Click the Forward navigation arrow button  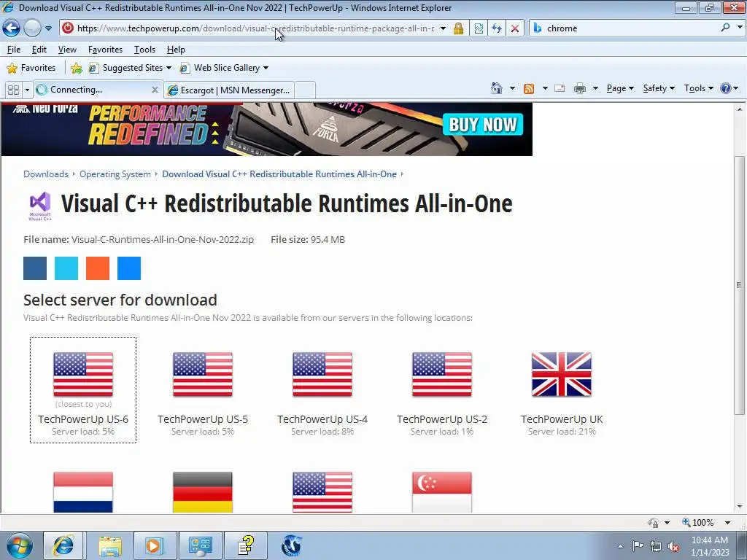point(32,28)
